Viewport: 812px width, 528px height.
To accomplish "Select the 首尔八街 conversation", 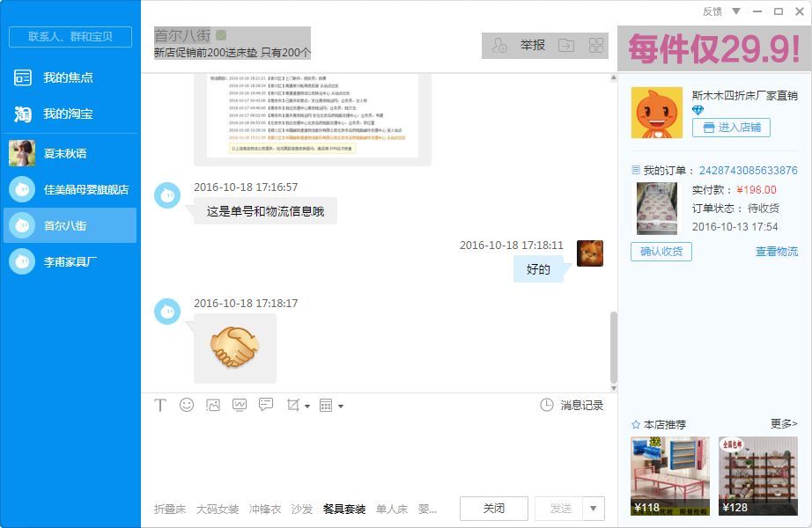I will 70,225.
